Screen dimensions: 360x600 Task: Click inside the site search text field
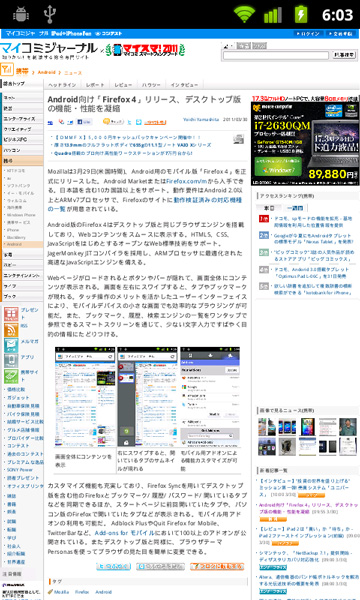(x=276, y=55)
